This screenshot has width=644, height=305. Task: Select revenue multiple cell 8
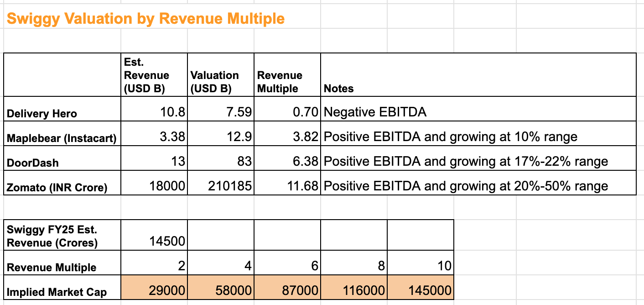click(354, 263)
